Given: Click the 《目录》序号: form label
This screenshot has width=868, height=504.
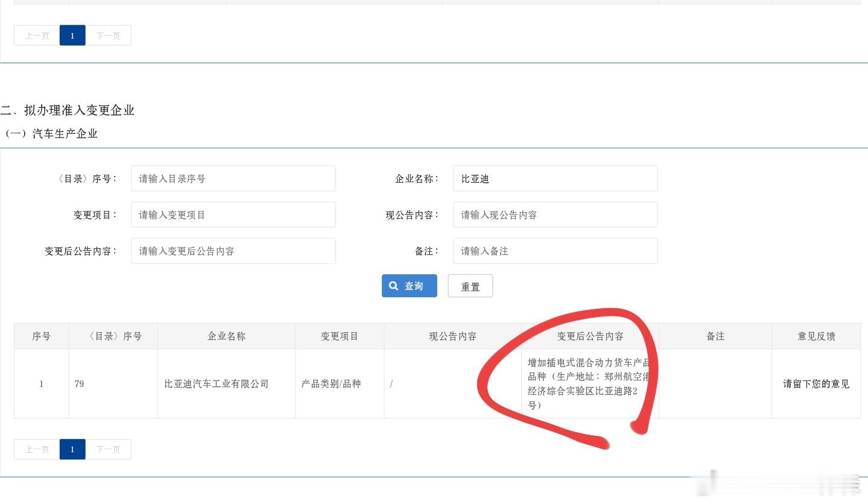Looking at the screenshot, I should 87,178.
